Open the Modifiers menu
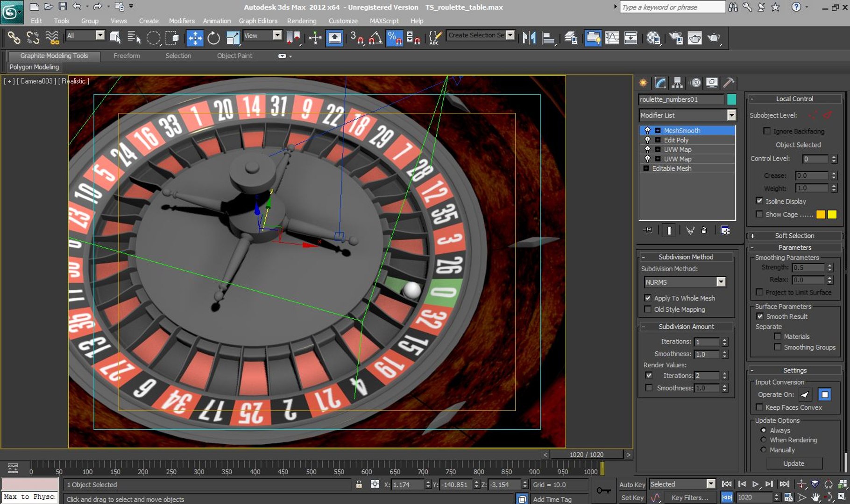Image resolution: width=850 pixels, height=504 pixels. coord(182,21)
